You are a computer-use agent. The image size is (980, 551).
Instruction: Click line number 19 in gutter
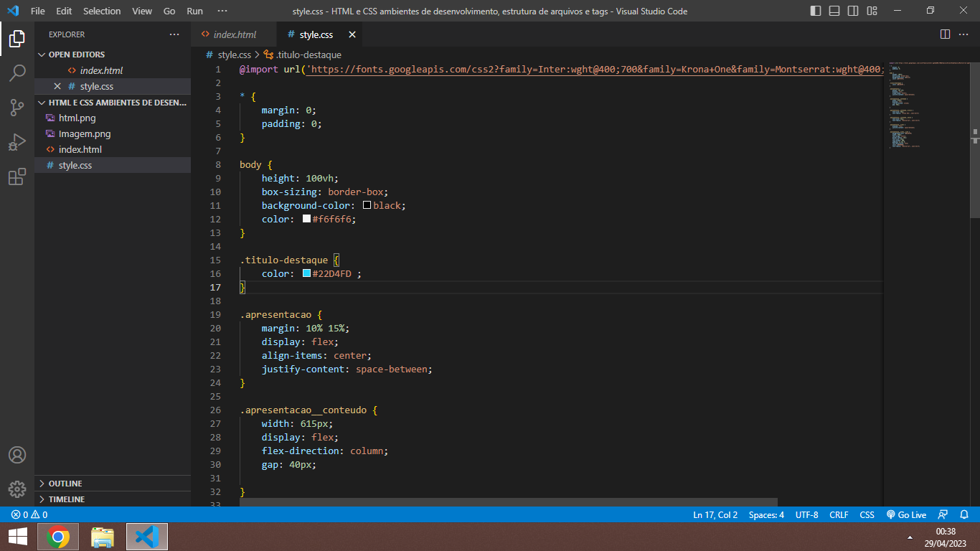click(x=215, y=314)
